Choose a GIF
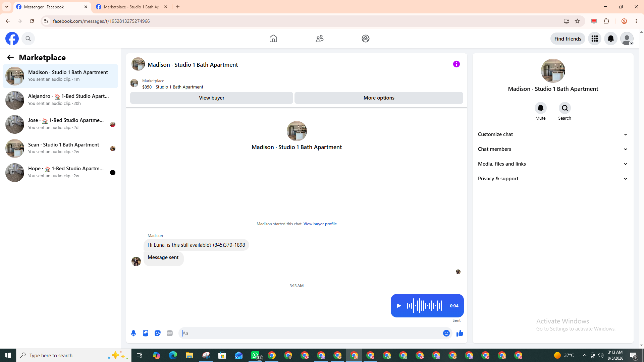 pos(170,333)
